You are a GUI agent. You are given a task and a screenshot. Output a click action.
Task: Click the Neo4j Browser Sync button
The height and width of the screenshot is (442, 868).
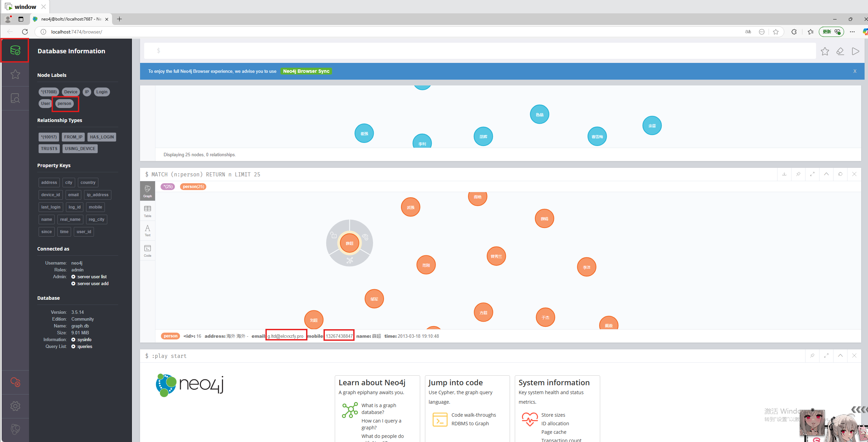306,71
